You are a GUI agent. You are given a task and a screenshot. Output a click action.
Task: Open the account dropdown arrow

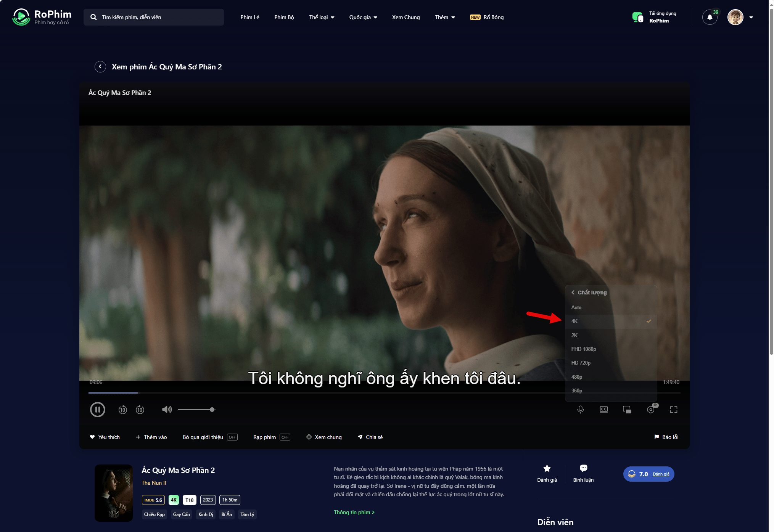point(751,17)
